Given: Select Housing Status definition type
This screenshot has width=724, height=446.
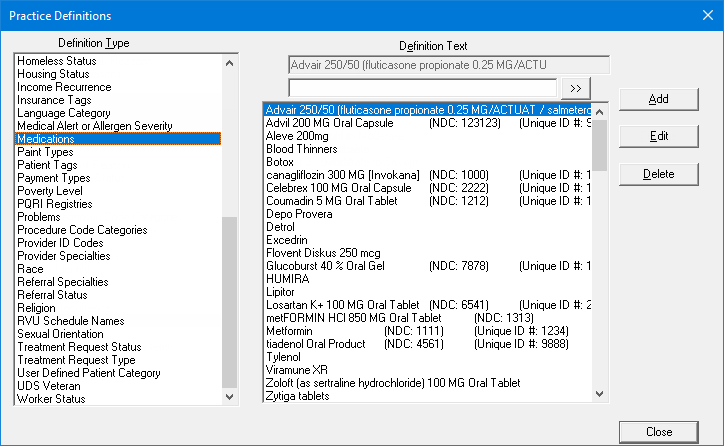Looking at the screenshot, I should pyautogui.click(x=118, y=74).
